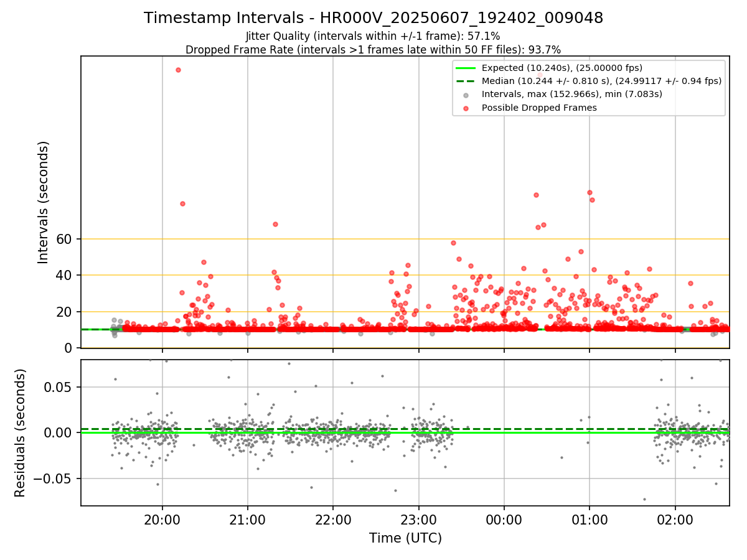Click the solid green line sample in the legend
Screen dimensions: 747x560
coord(466,68)
